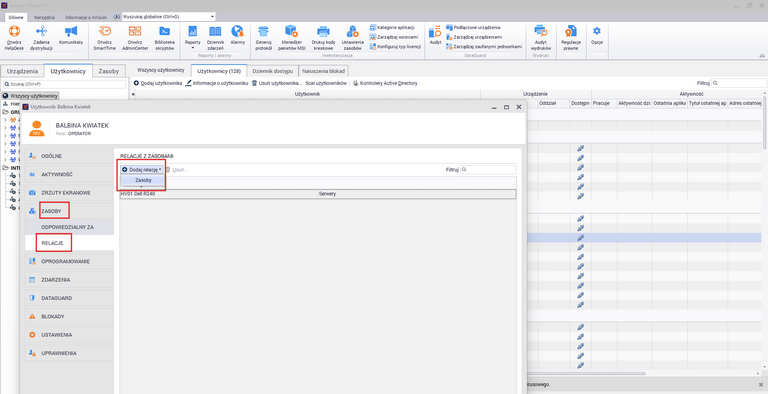Open the global search combo box dropdown

coord(213,17)
